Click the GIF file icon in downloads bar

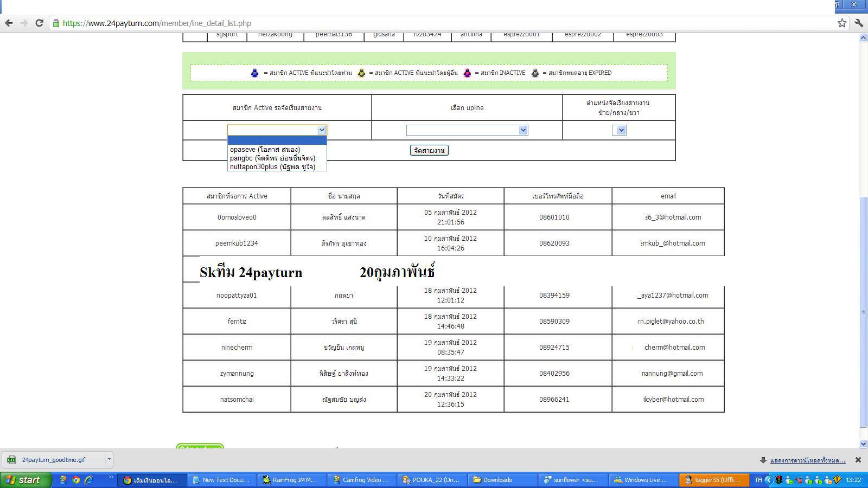point(11,460)
